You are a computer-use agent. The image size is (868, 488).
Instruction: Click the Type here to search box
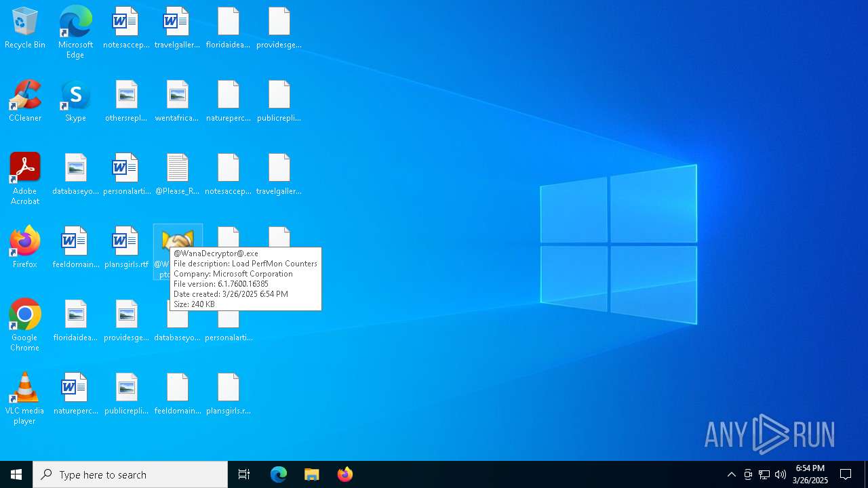coord(130,474)
